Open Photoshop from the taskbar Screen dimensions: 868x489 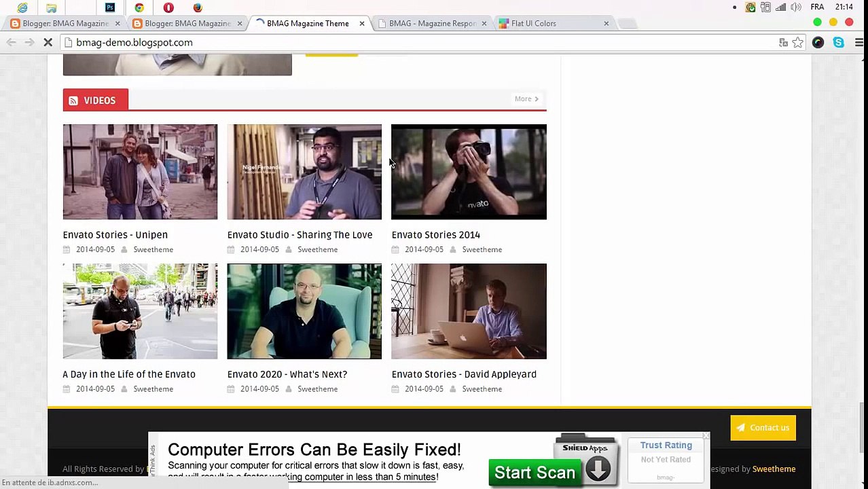110,7
